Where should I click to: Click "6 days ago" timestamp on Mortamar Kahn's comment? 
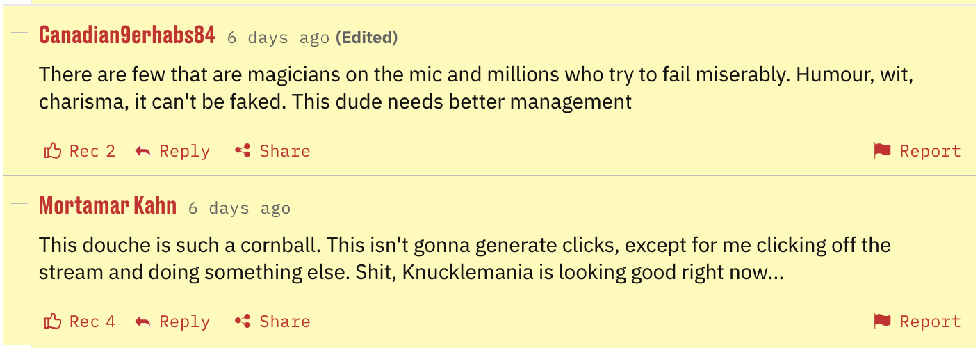pos(239,208)
